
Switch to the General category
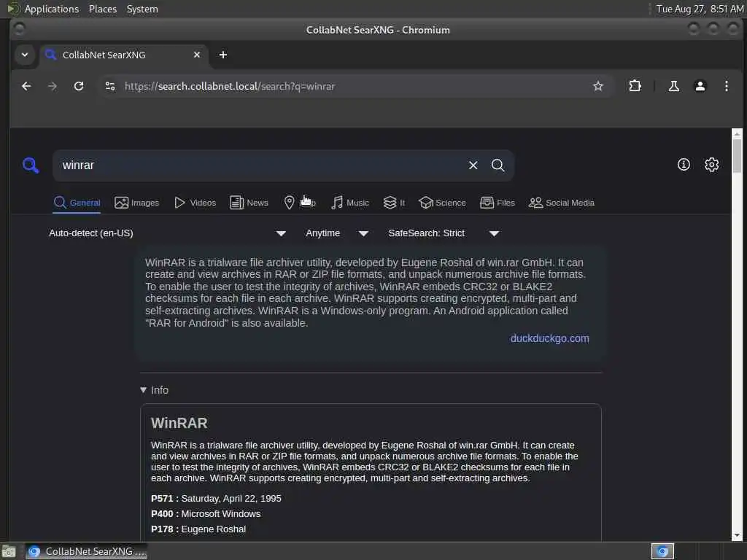(x=77, y=203)
